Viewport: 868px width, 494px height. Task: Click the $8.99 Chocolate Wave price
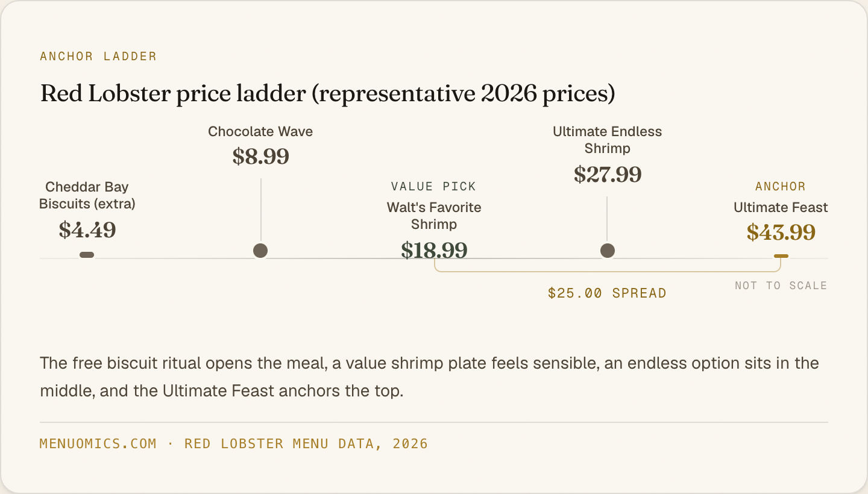tap(260, 157)
